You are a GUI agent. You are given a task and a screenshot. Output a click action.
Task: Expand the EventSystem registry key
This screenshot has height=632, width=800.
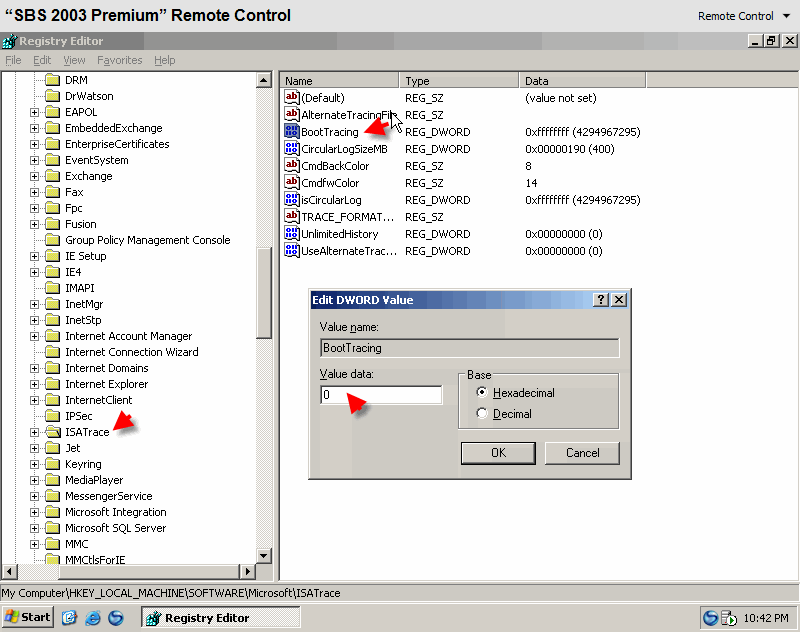(x=34, y=160)
